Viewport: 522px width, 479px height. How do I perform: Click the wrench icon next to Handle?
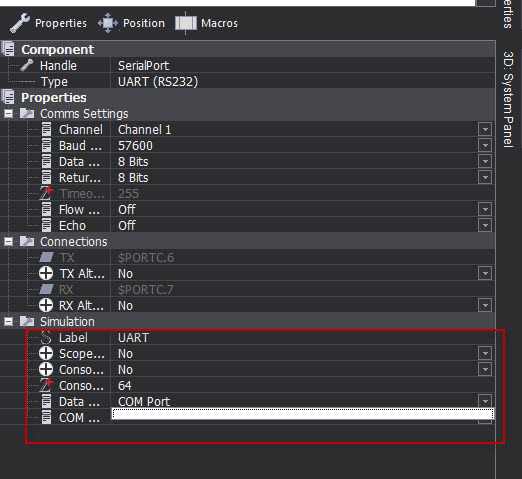(27, 65)
